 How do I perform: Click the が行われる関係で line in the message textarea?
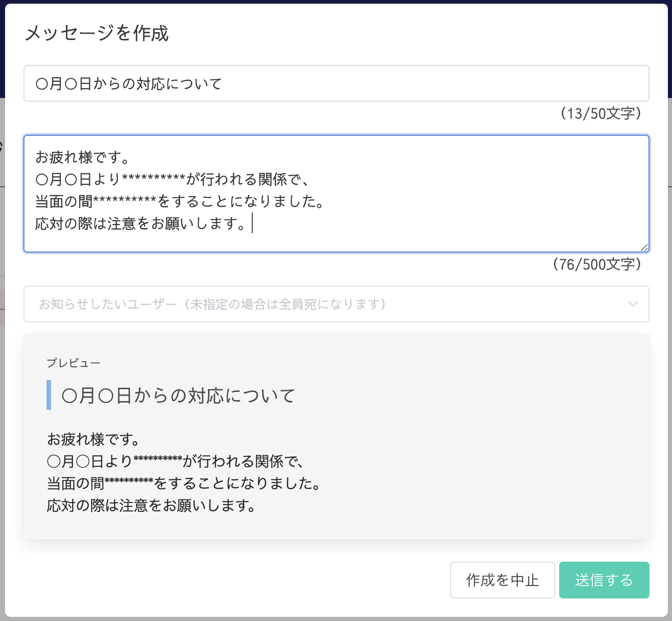click(172, 179)
